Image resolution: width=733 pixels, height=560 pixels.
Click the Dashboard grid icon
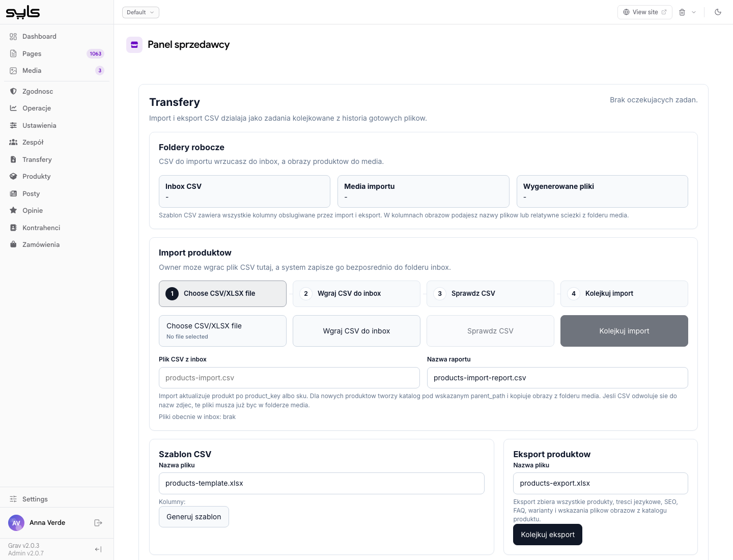13,37
